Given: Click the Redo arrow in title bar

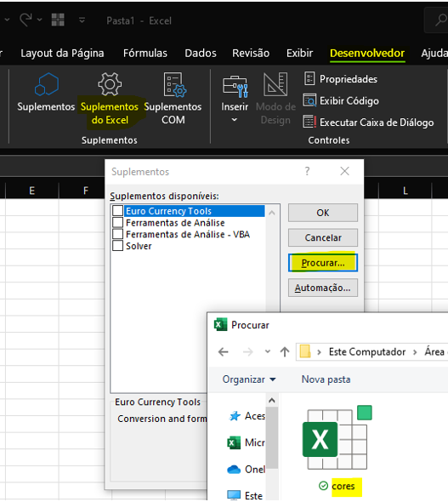Looking at the screenshot, I should pyautogui.click(x=26, y=20).
